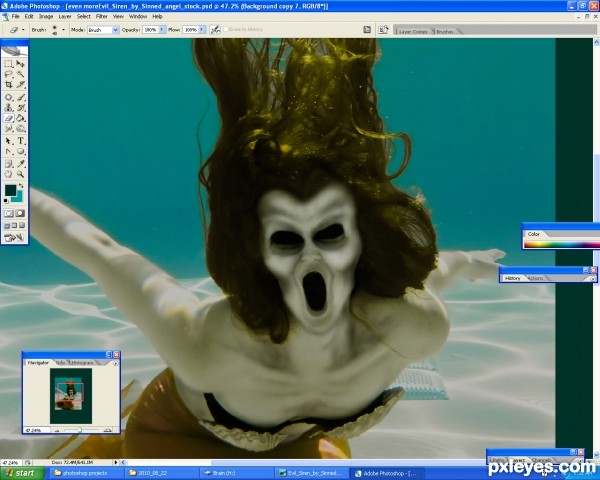This screenshot has height=480, width=600.
Task: Click the background teal color swatch
Action: click(x=18, y=198)
